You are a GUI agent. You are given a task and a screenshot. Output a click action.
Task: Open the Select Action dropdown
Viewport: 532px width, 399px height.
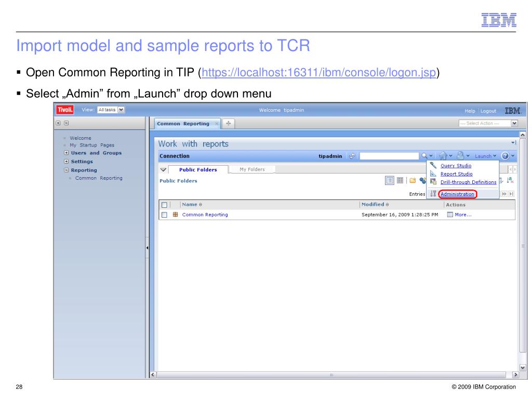488,123
